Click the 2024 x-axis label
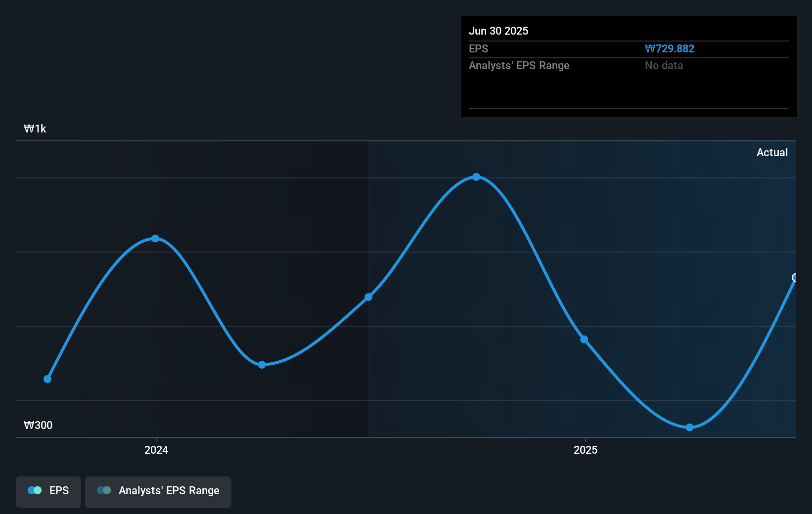The width and height of the screenshot is (812, 514). tap(156, 450)
